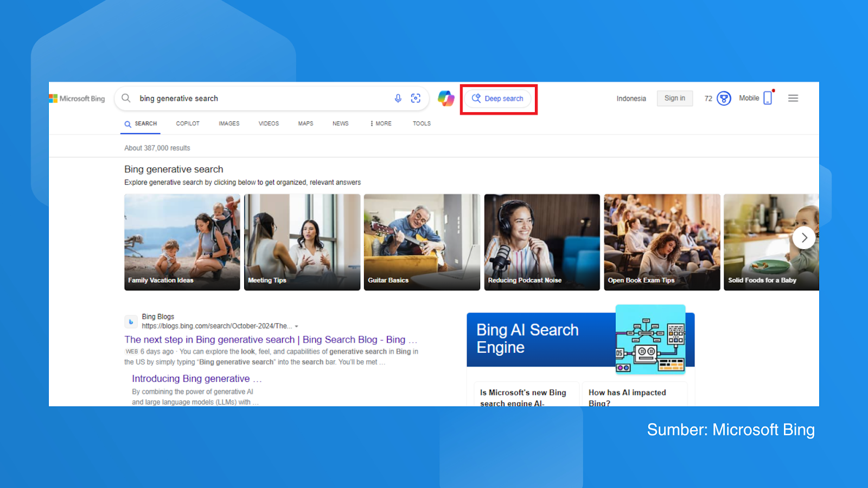Click the Sign in button
868x488 pixels.
[675, 98]
